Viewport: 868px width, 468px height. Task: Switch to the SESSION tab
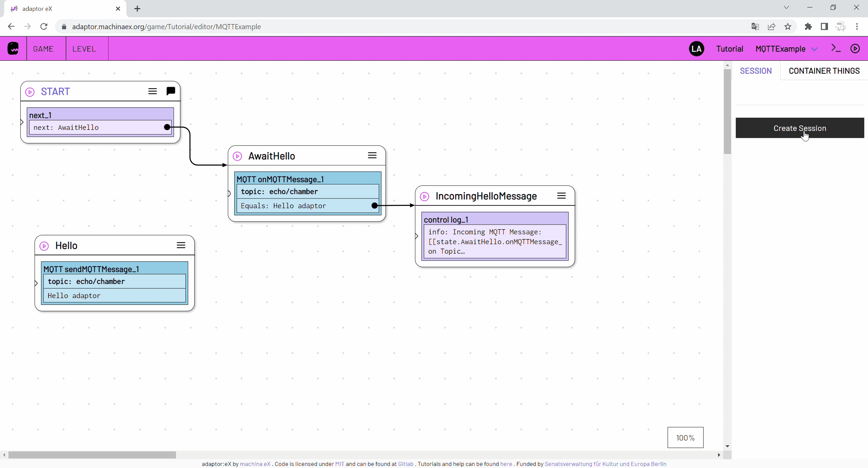pos(756,71)
